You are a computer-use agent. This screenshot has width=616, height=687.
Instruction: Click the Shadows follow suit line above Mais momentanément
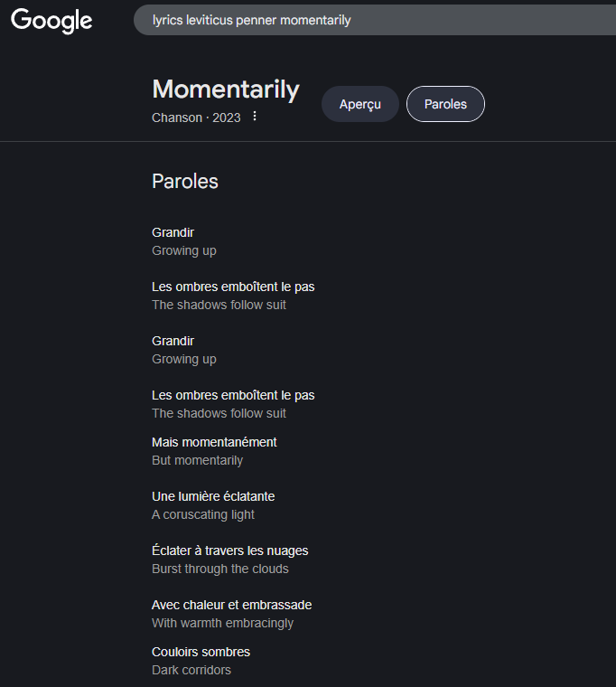tap(219, 413)
